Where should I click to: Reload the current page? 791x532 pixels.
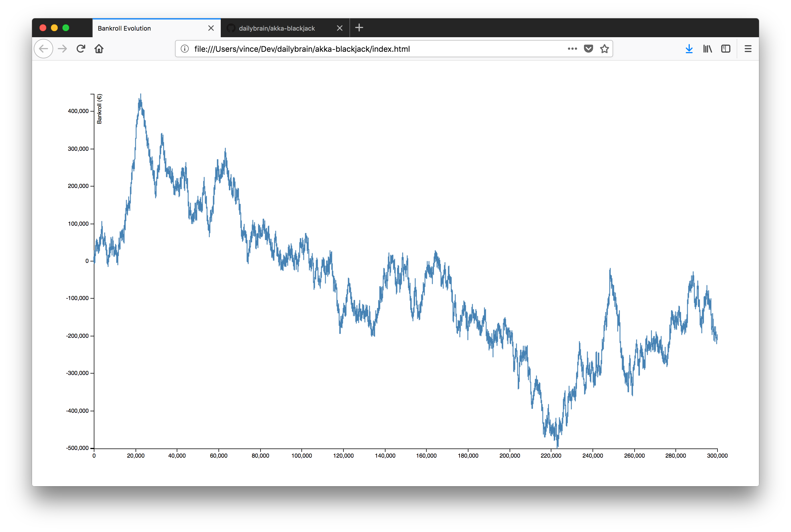(81, 49)
